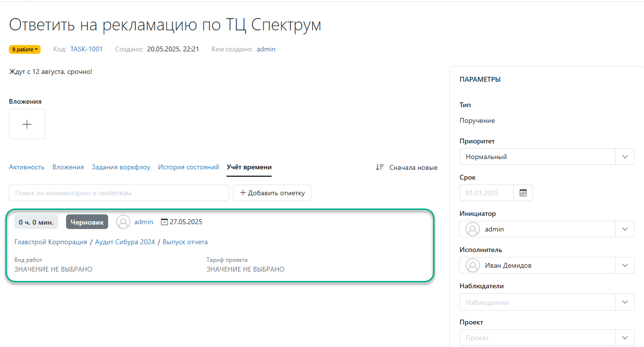The image size is (644, 347).
Task: Click the sort order icon
Action: [x=380, y=167]
